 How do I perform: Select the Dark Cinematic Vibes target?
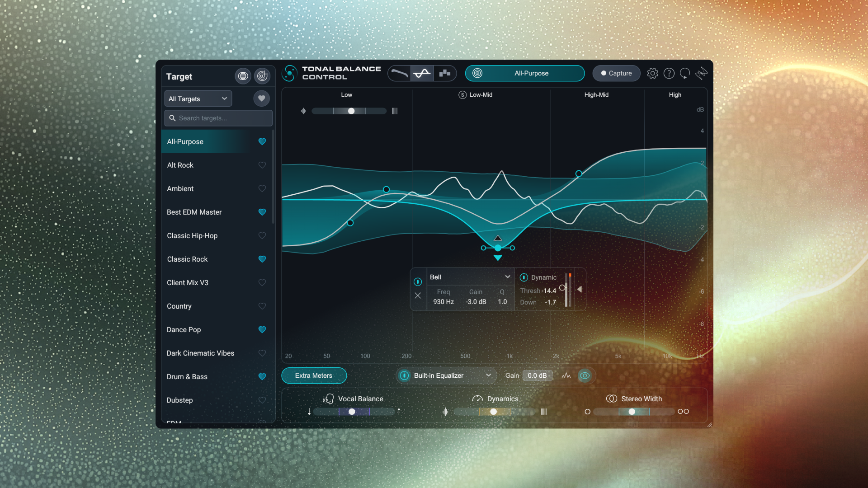click(x=217, y=353)
